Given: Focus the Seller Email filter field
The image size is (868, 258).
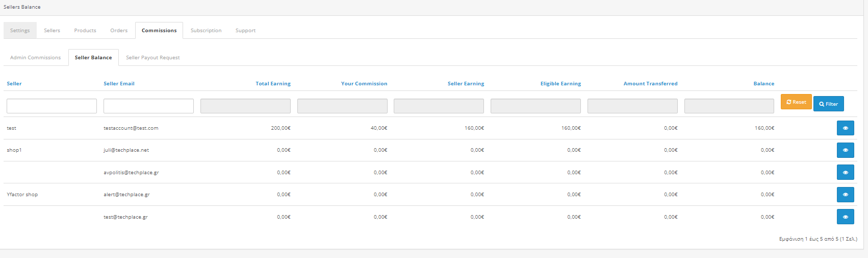Looking at the screenshot, I should (148, 106).
